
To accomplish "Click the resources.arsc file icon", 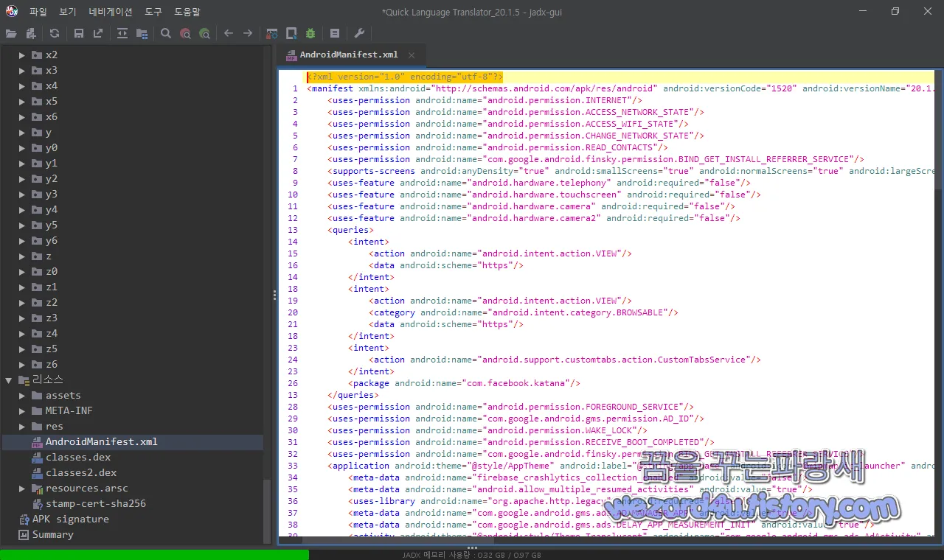I will pyautogui.click(x=37, y=489).
